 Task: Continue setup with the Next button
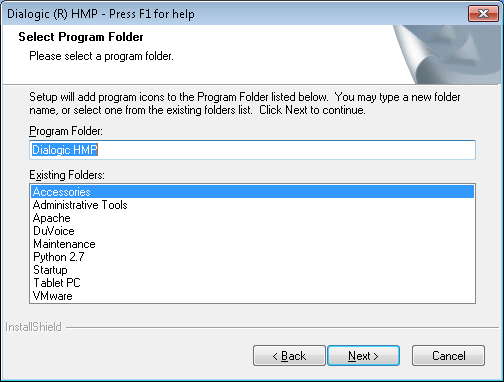363,356
